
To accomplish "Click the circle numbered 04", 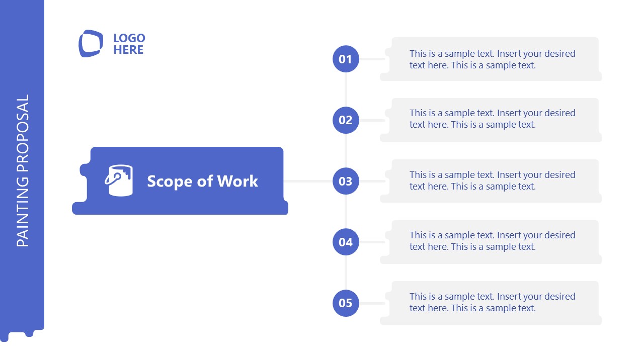I will point(346,242).
